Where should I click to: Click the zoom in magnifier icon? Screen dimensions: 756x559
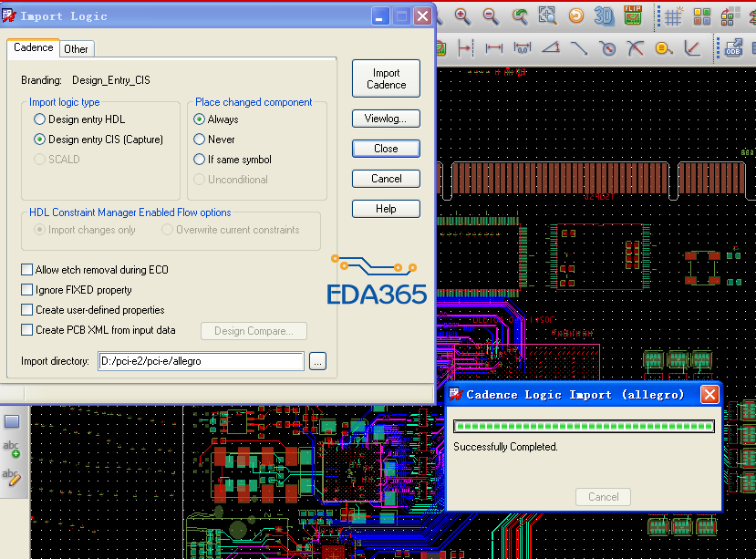click(462, 16)
